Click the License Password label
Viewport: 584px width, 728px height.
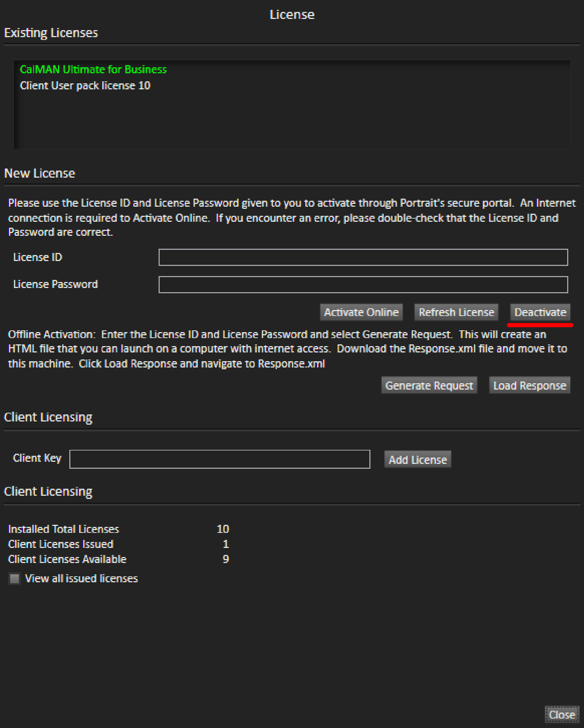click(x=55, y=284)
